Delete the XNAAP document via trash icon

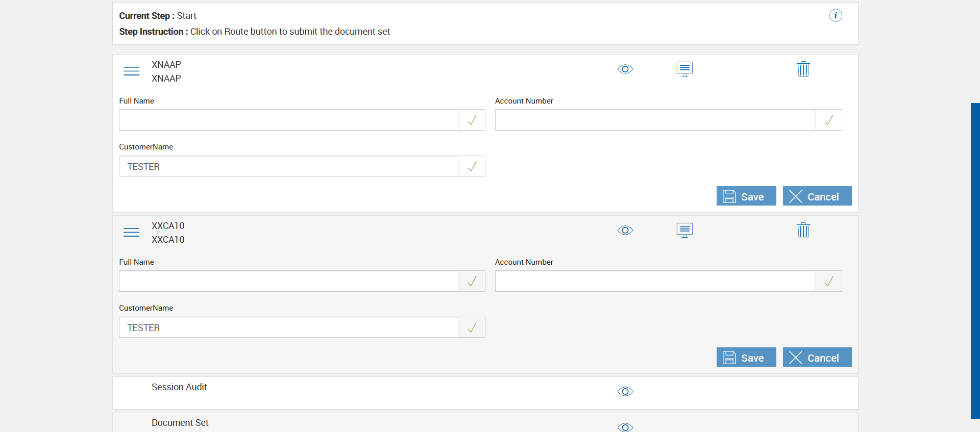click(x=803, y=69)
